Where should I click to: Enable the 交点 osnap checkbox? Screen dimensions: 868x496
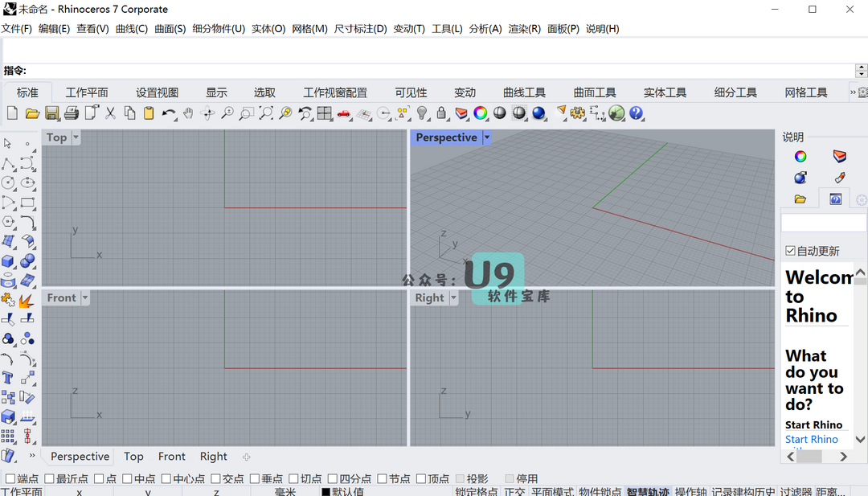click(x=216, y=478)
